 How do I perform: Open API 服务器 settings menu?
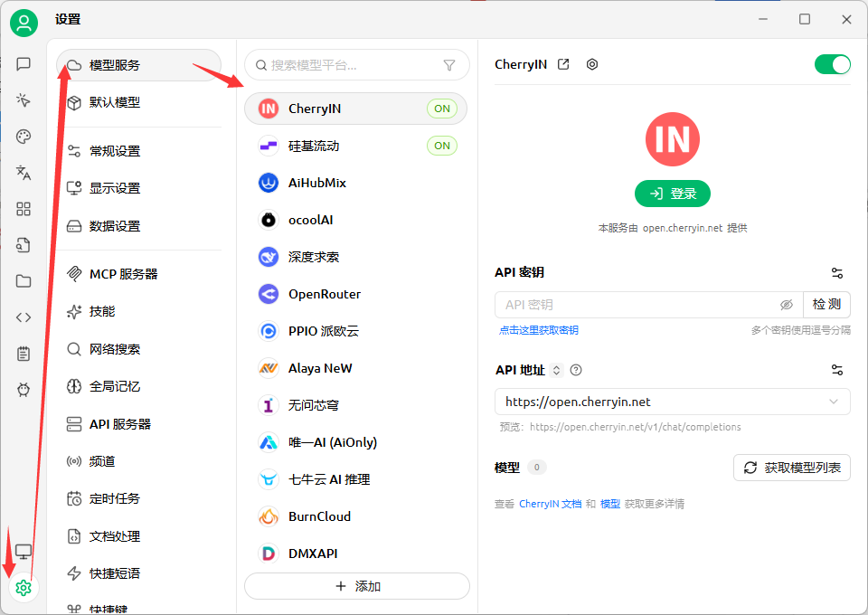click(x=138, y=424)
